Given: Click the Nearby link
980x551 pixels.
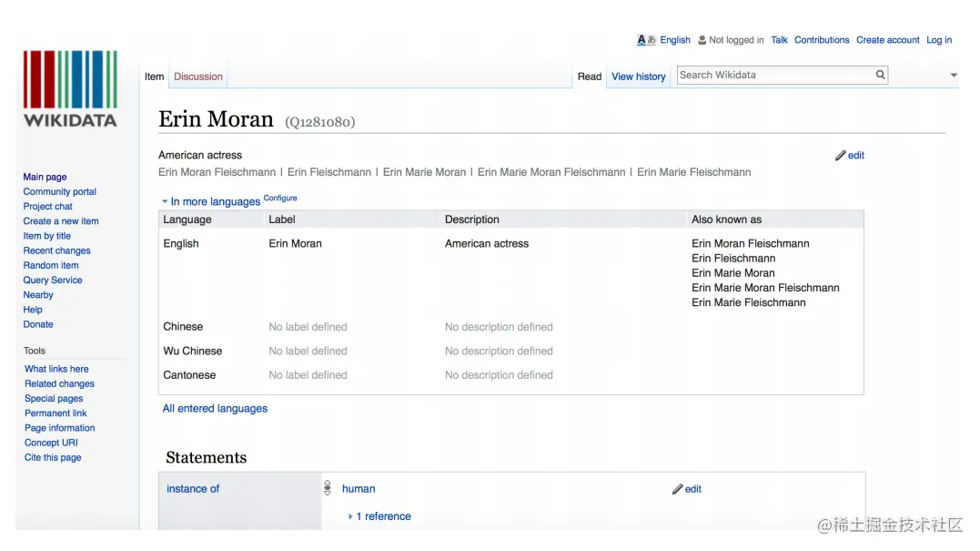Looking at the screenshot, I should pyautogui.click(x=38, y=294).
